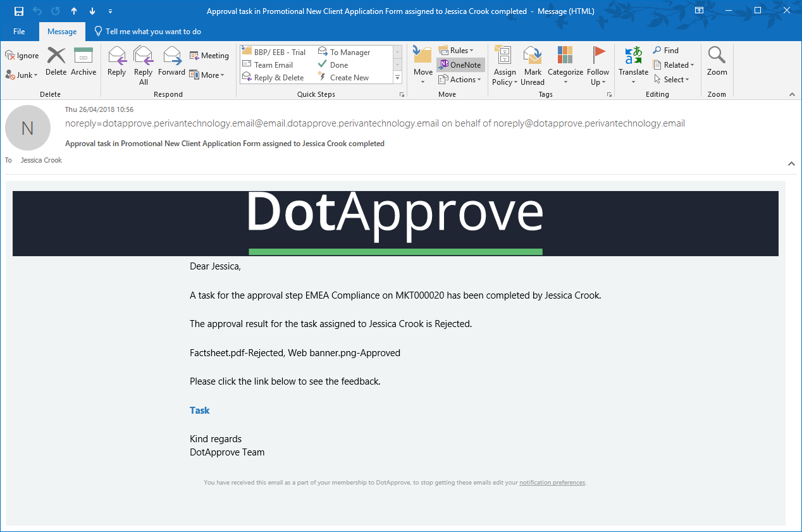This screenshot has width=802, height=532.
Task: Open the Tags dialog launcher
Action: (609, 94)
